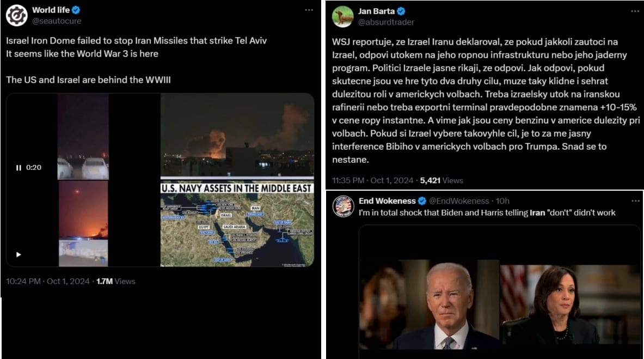This screenshot has height=359, width=644.
Task: Open the @absurdtrader handle link
Action: [x=386, y=22]
